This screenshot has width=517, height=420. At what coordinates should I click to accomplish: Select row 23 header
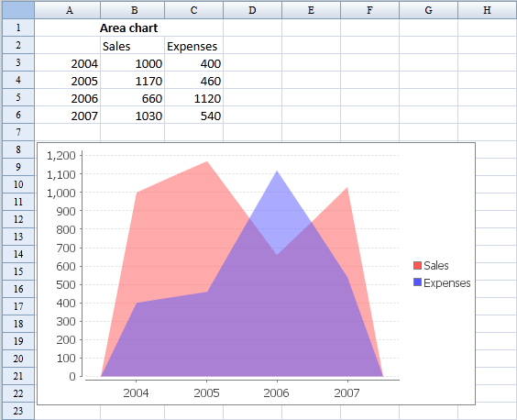[x=18, y=411]
